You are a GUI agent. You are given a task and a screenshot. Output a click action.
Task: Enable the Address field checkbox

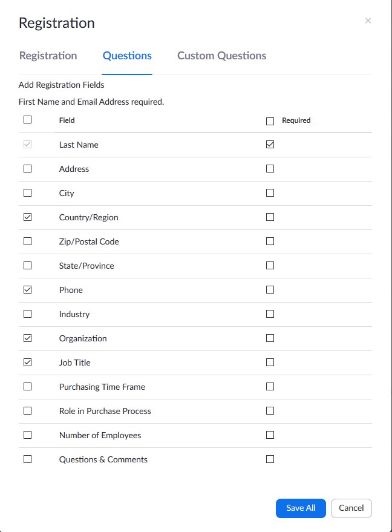[x=27, y=169]
